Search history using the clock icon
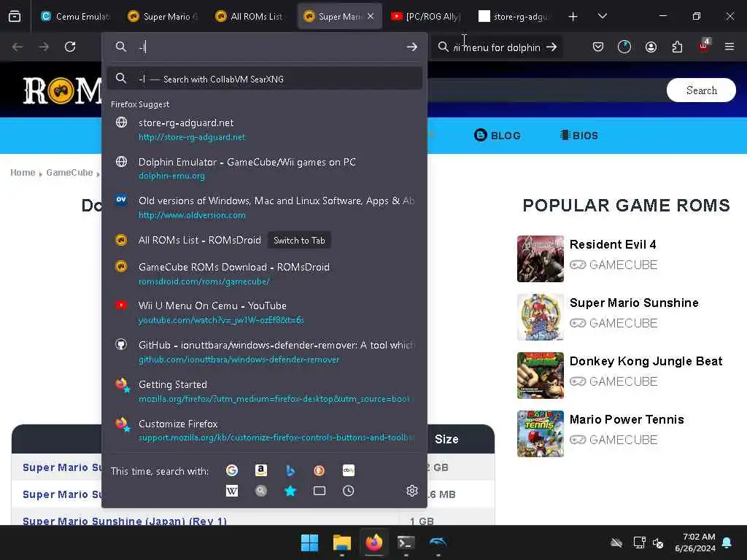This screenshot has width=747, height=560. [x=348, y=491]
